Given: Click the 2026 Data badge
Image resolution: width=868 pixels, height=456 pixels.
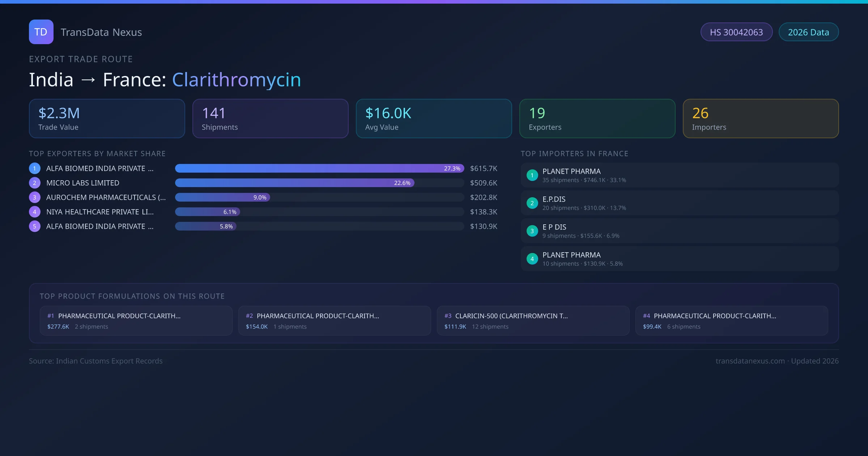Looking at the screenshot, I should 808,32.
